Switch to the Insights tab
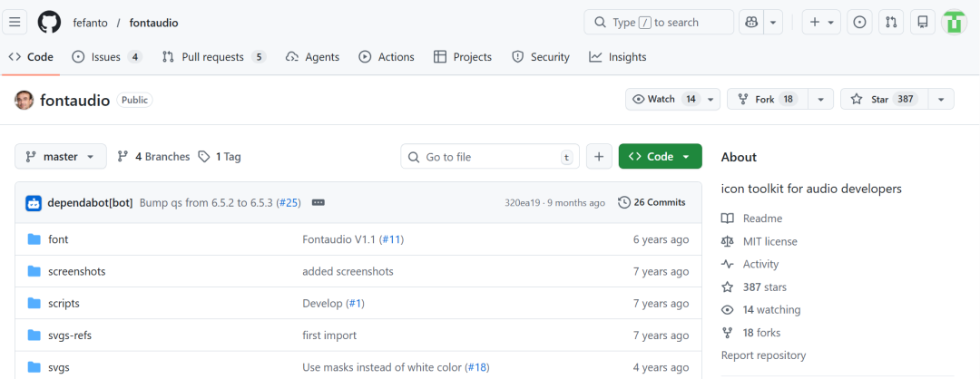The image size is (980, 379). click(x=618, y=57)
